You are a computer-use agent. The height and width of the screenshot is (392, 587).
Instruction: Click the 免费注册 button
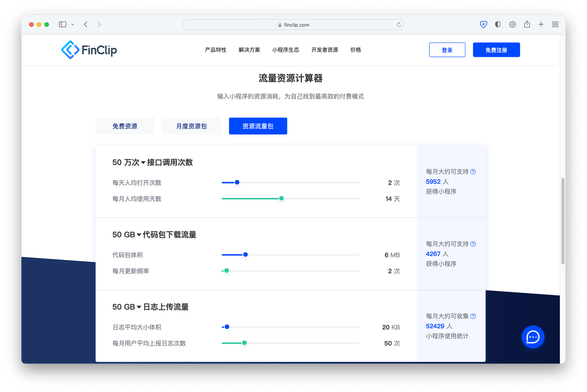496,49
